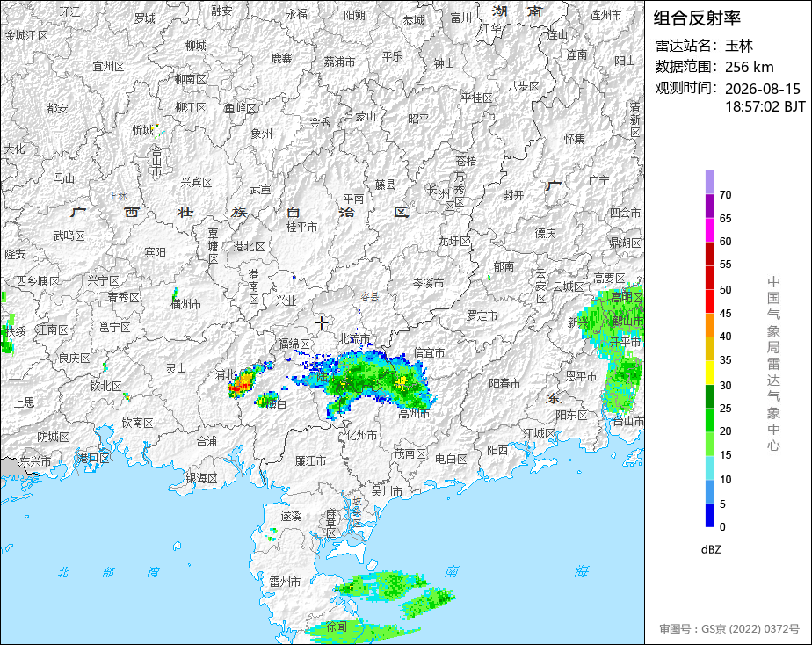Click the 审图号 GS京 (2022) 0372号 text
812x645 pixels.
click(729, 629)
